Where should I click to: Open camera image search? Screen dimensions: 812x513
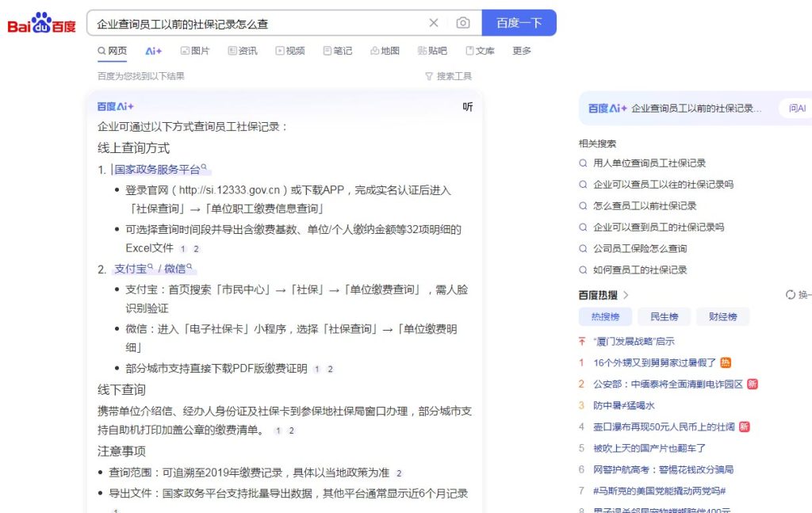463,23
